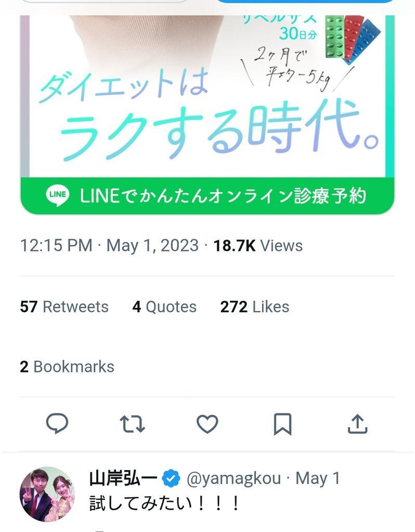Open 山岸弘一 profile avatar photo

coord(47,494)
